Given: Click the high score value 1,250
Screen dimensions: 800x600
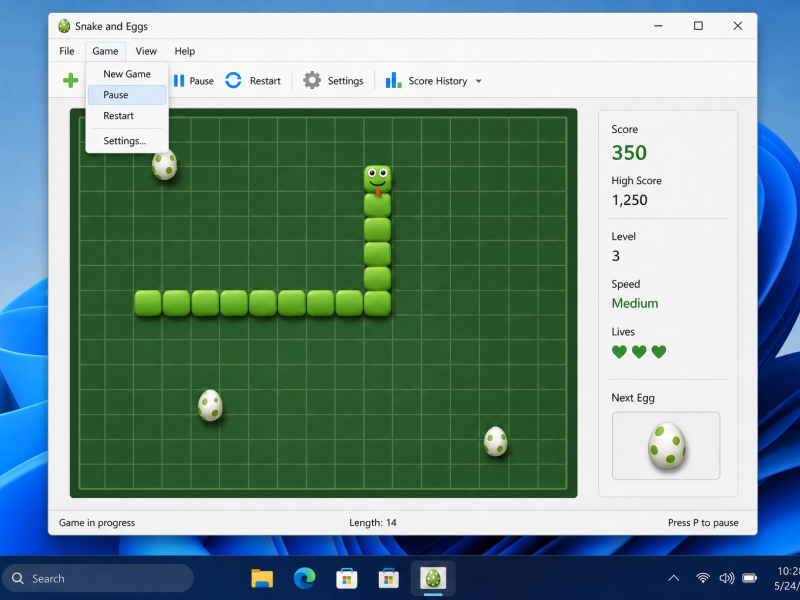Looking at the screenshot, I should point(630,200).
